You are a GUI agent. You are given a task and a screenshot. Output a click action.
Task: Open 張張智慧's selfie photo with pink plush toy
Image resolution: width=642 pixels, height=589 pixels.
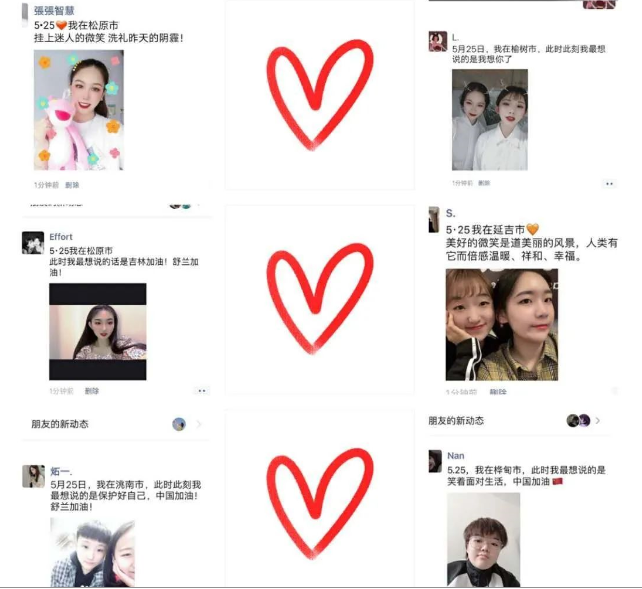pyautogui.click(x=79, y=110)
